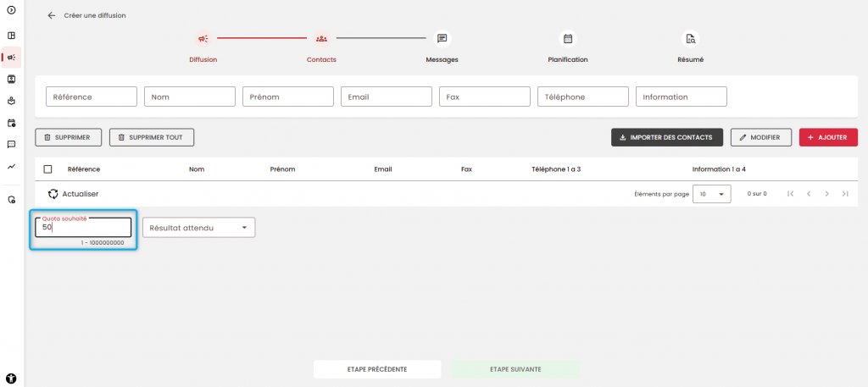
Task: Focus the Nom input field
Action: (190, 97)
